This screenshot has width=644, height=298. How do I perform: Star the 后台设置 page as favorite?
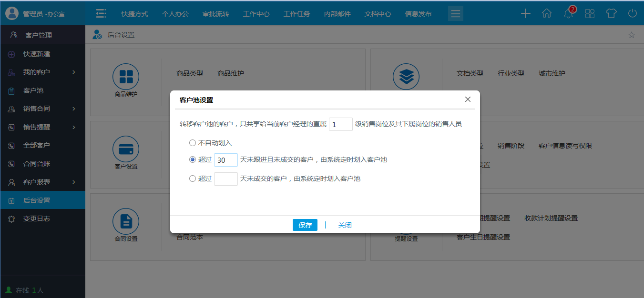(x=632, y=35)
